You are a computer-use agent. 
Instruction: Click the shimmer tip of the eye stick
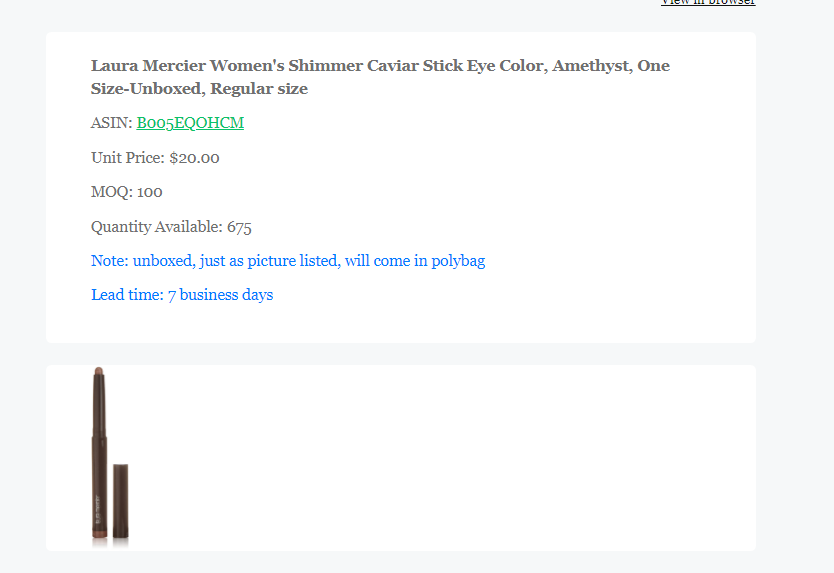pos(98,371)
